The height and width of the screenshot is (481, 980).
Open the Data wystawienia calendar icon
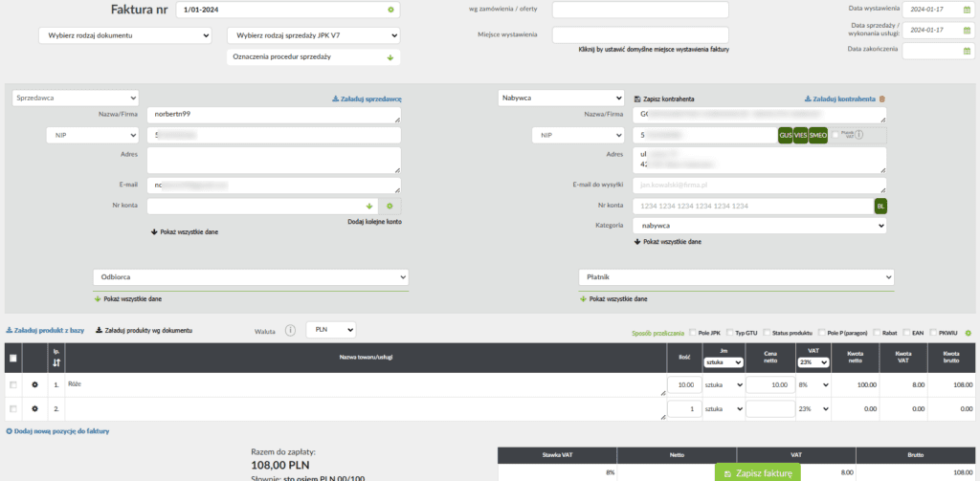click(x=967, y=10)
